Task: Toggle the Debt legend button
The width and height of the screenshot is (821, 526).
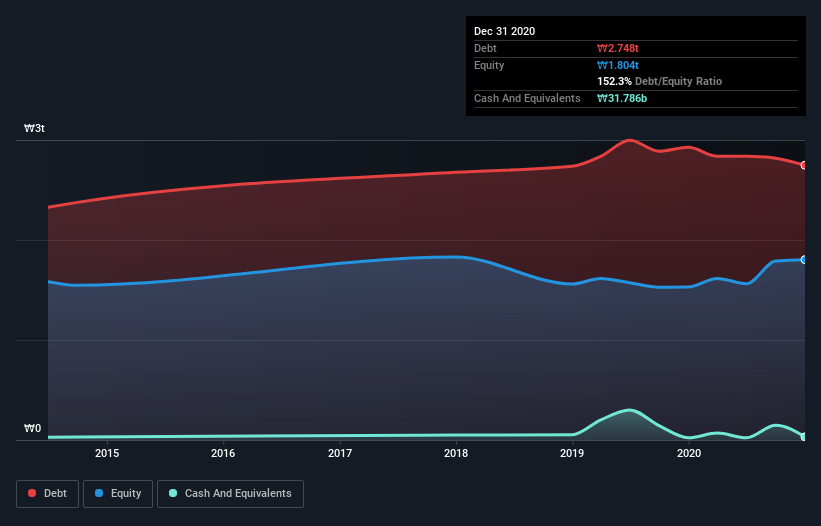Action: [47, 494]
